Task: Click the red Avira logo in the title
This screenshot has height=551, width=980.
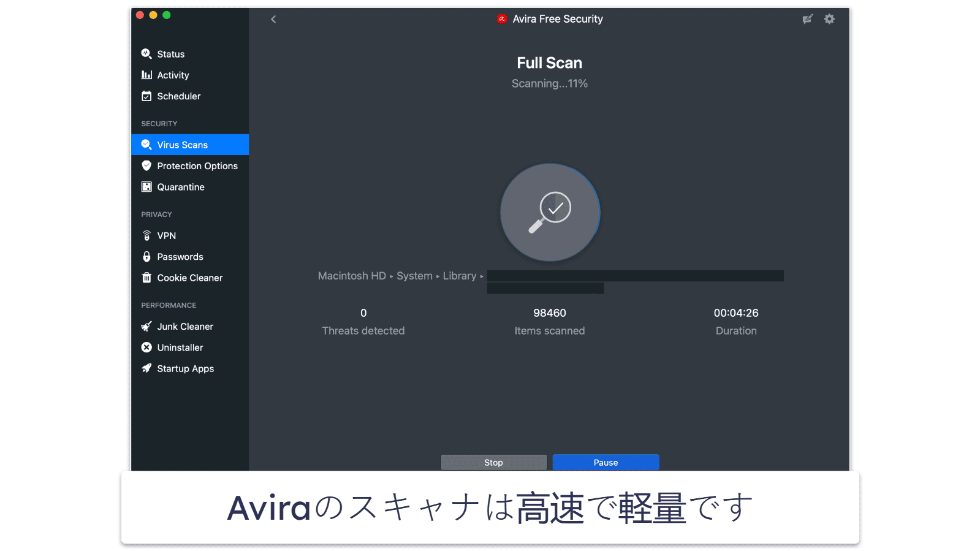Action: click(x=502, y=19)
